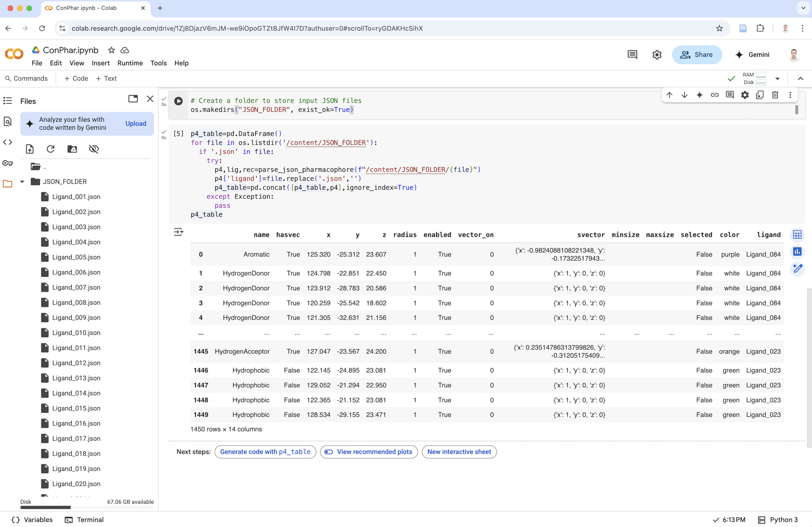Reload the browser page

pos(42,28)
